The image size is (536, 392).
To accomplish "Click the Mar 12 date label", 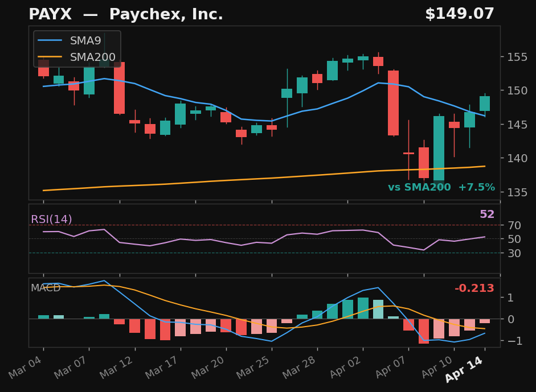I will (117, 367).
